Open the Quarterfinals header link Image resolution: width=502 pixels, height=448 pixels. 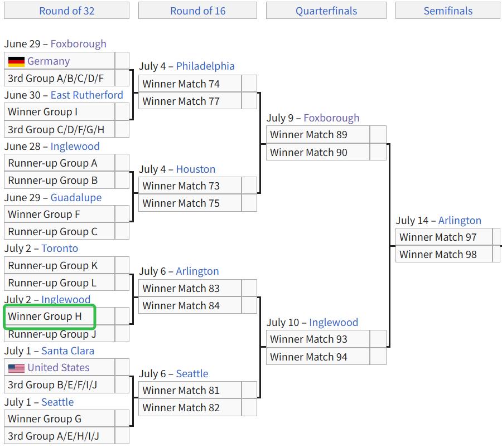coord(326,11)
